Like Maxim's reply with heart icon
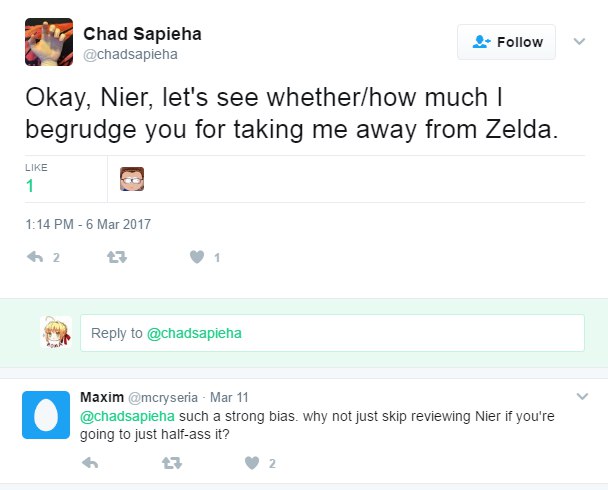This screenshot has height=490, width=608. click(x=252, y=463)
